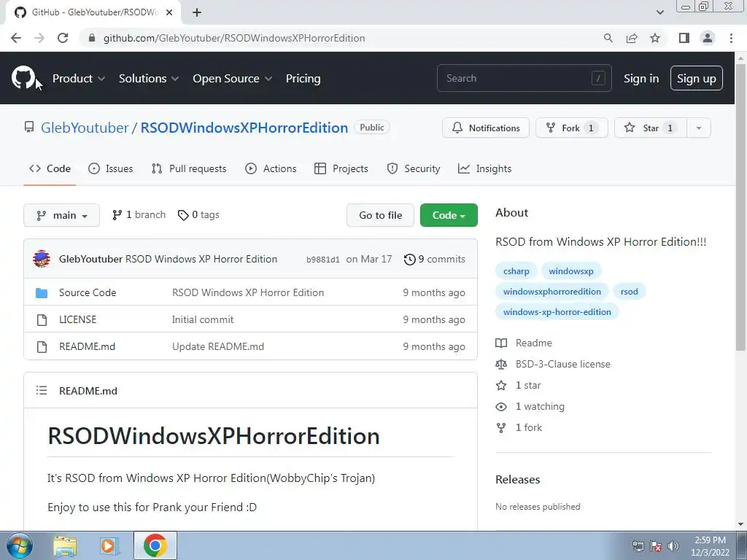Click the Notifications button
747x560 pixels.
pyautogui.click(x=485, y=128)
